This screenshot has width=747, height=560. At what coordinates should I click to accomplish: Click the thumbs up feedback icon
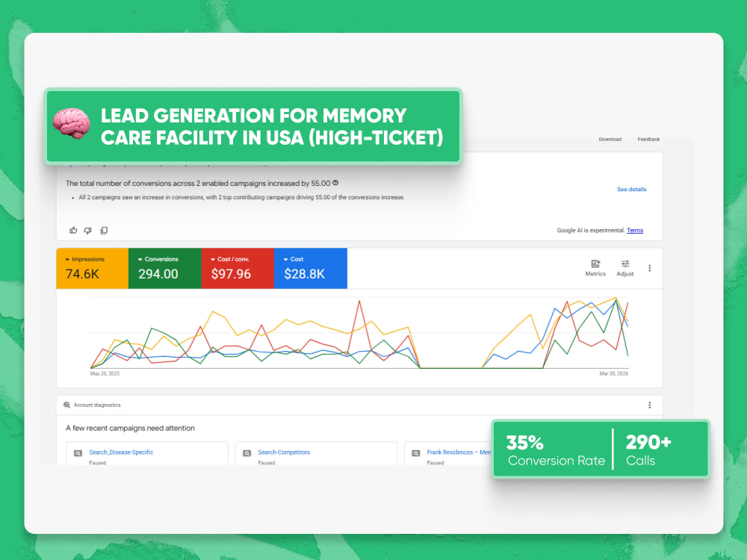pos(73,231)
